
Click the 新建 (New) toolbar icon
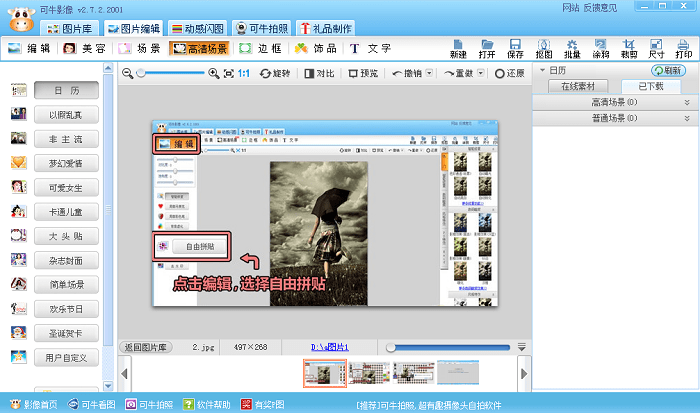pos(459,48)
